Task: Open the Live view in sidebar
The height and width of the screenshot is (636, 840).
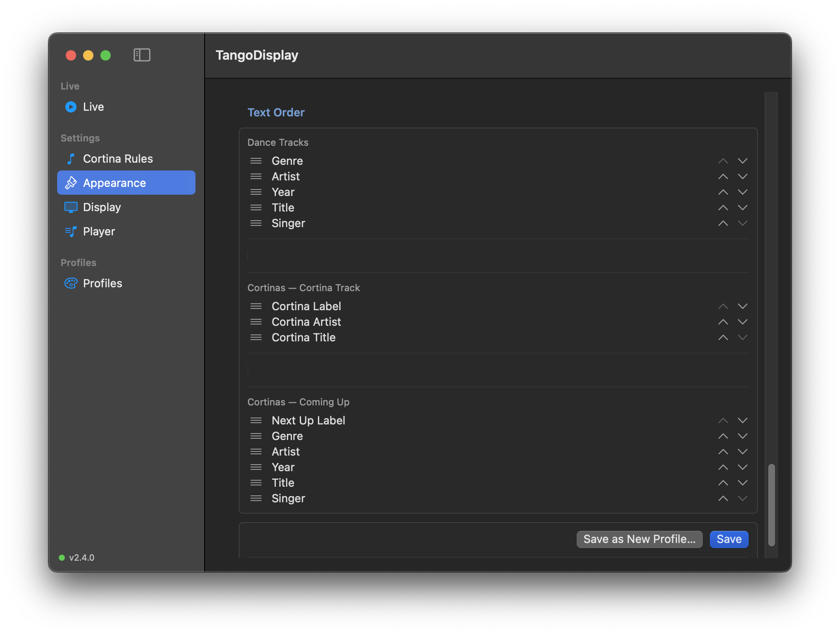Action: [x=126, y=107]
